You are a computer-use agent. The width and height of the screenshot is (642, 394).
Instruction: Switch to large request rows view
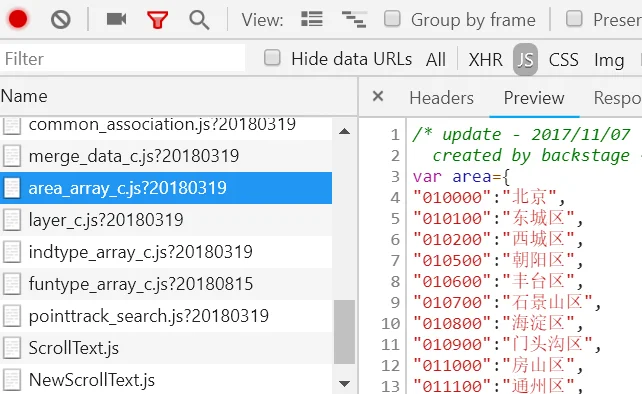click(x=312, y=19)
